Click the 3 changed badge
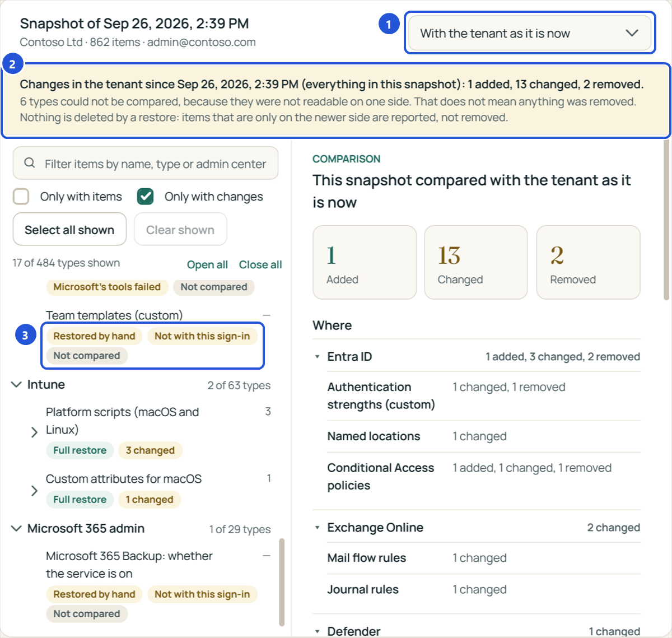 [150, 450]
